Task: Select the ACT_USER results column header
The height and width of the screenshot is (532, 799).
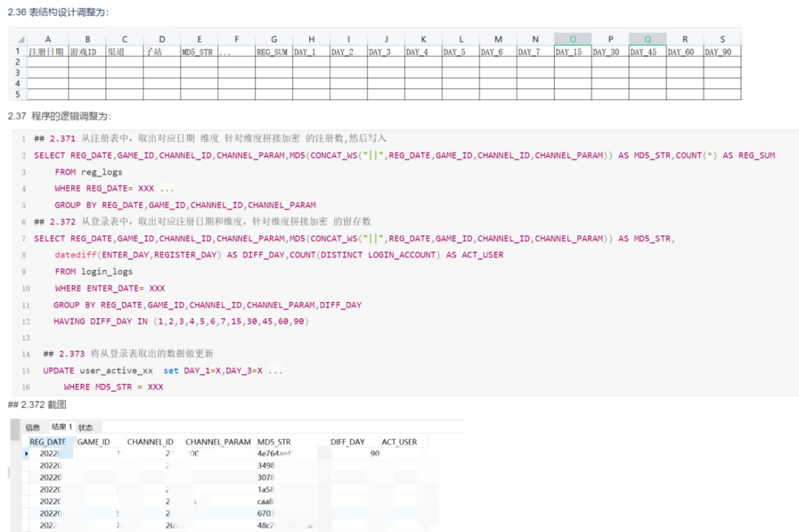Action: click(399, 442)
